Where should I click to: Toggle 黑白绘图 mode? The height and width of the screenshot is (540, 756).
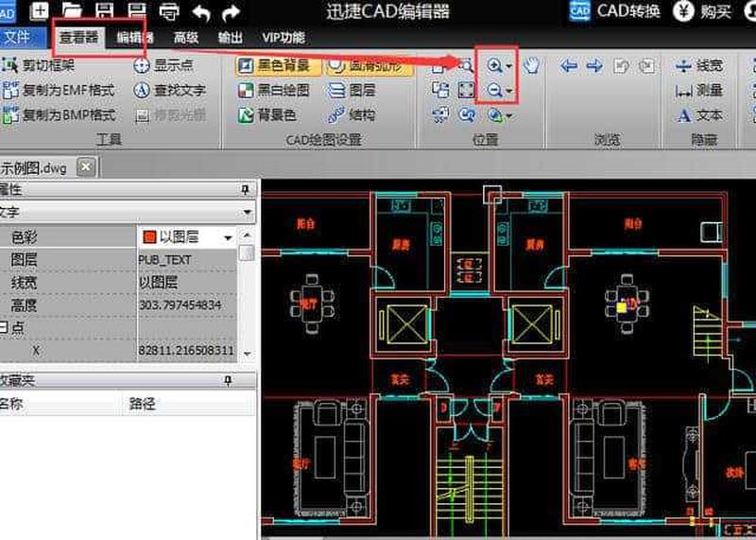coord(274,90)
